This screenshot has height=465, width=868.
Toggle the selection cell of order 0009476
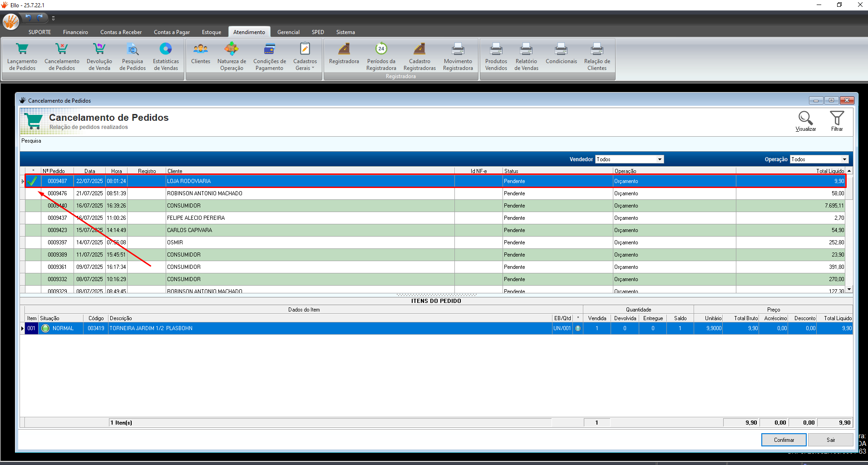(x=33, y=193)
